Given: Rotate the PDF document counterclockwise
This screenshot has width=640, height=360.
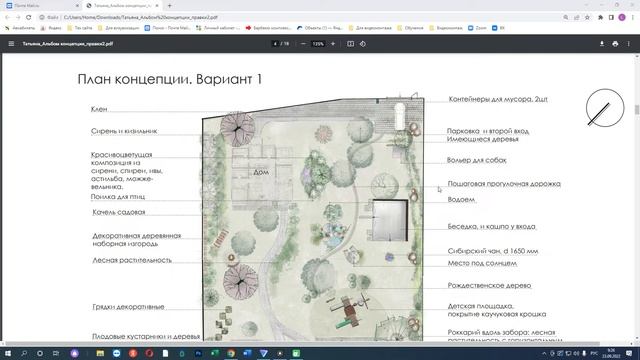Looking at the screenshot, I should 363,44.
